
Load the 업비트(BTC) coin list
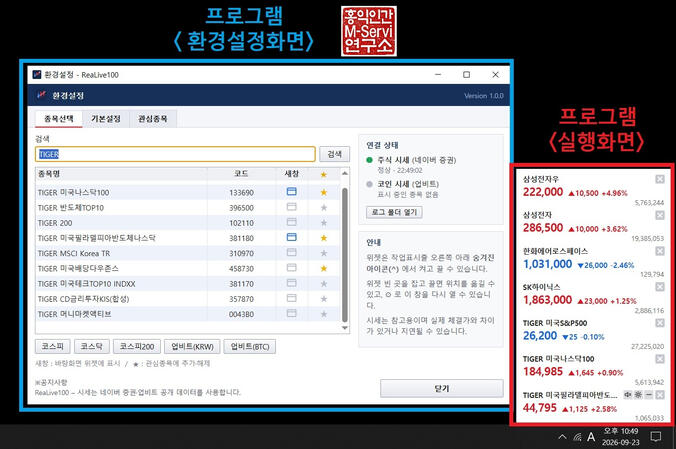(x=250, y=346)
